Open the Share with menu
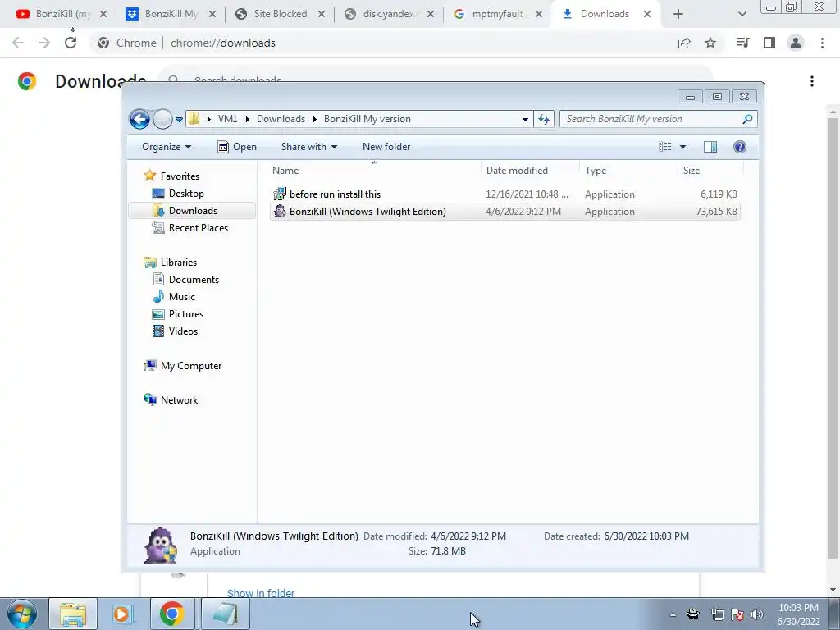The image size is (840, 630). click(309, 147)
